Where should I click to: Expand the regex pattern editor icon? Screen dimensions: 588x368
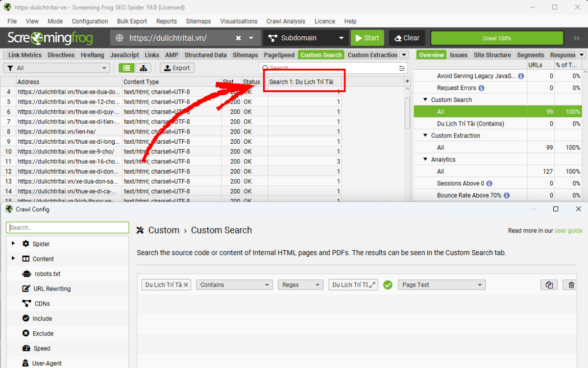pyautogui.click(x=372, y=285)
